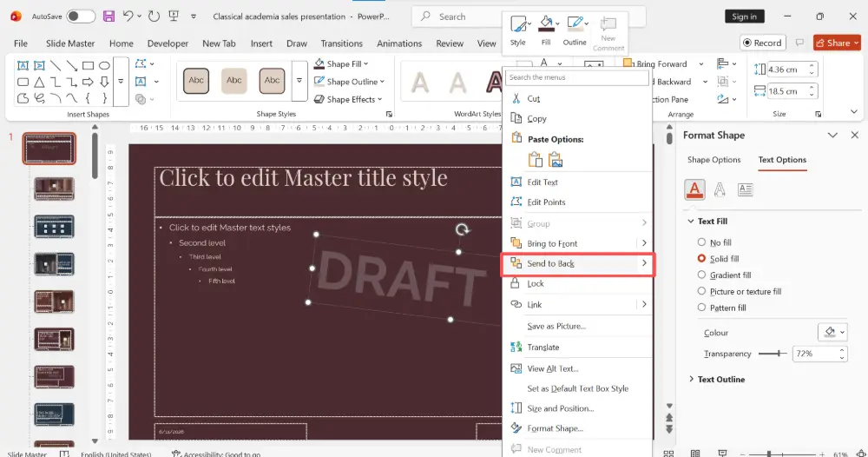Image resolution: width=868 pixels, height=457 pixels.
Task: Click the Save icon in title bar
Action: coord(109,16)
